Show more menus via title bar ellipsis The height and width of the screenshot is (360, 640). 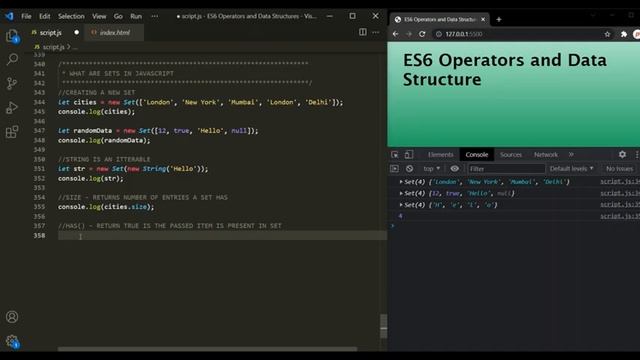[155, 16]
